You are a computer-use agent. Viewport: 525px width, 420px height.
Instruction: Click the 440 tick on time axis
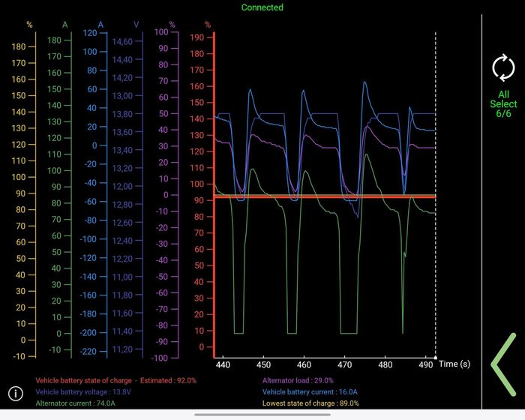pyautogui.click(x=223, y=364)
